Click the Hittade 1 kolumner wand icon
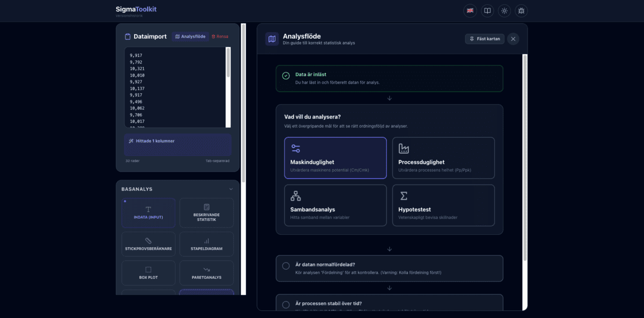 click(x=131, y=141)
